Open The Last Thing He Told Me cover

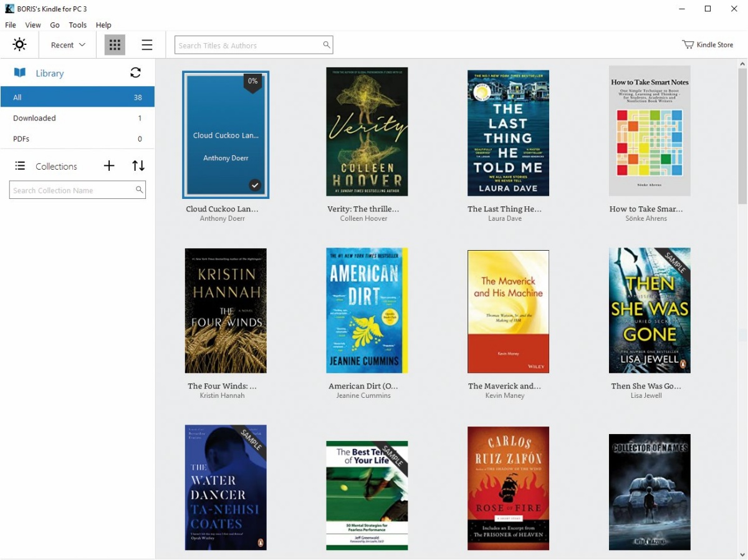click(508, 133)
